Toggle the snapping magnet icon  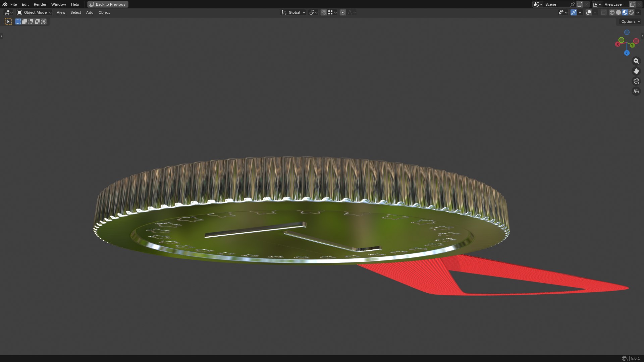click(324, 12)
